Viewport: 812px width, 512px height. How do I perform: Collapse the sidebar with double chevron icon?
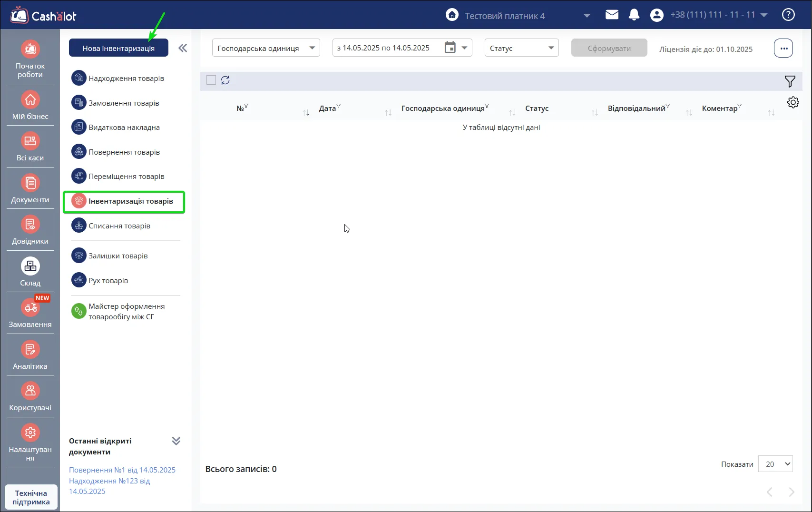coord(183,48)
